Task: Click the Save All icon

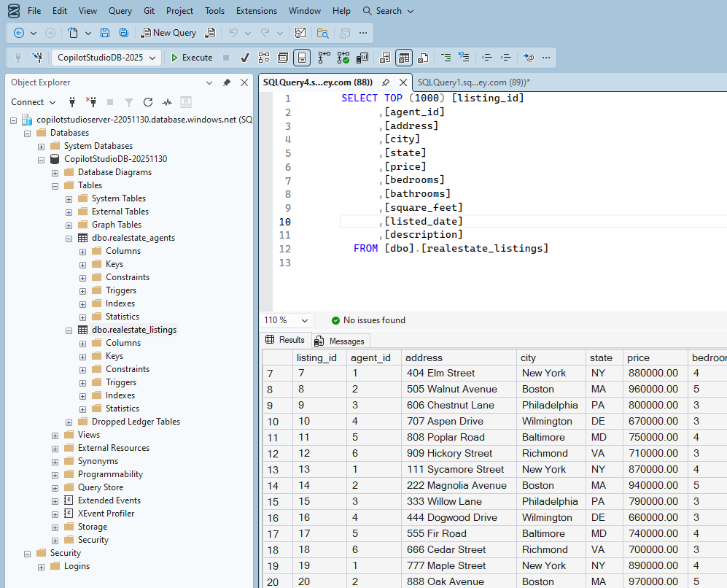Action: pos(124,33)
